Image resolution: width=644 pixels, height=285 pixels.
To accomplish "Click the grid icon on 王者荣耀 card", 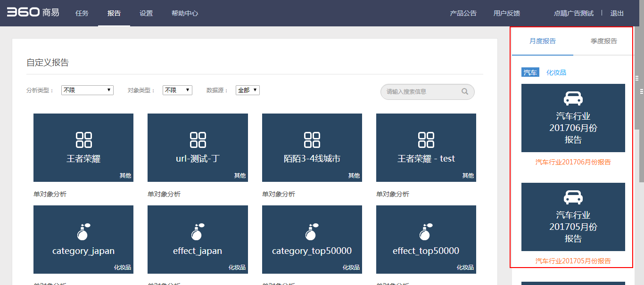I will click(83, 140).
